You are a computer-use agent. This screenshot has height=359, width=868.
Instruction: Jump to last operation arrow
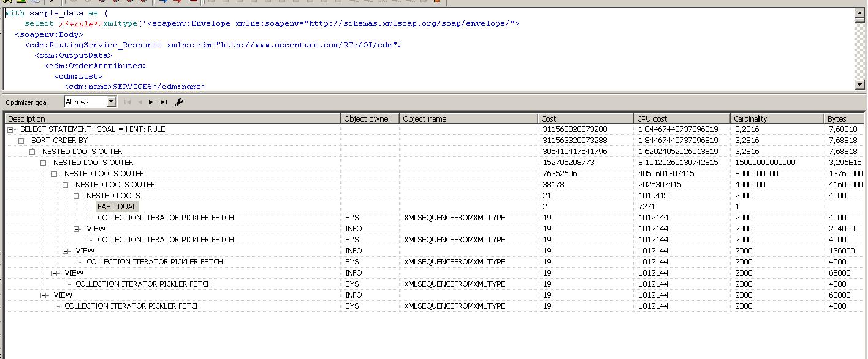pyautogui.click(x=163, y=102)
